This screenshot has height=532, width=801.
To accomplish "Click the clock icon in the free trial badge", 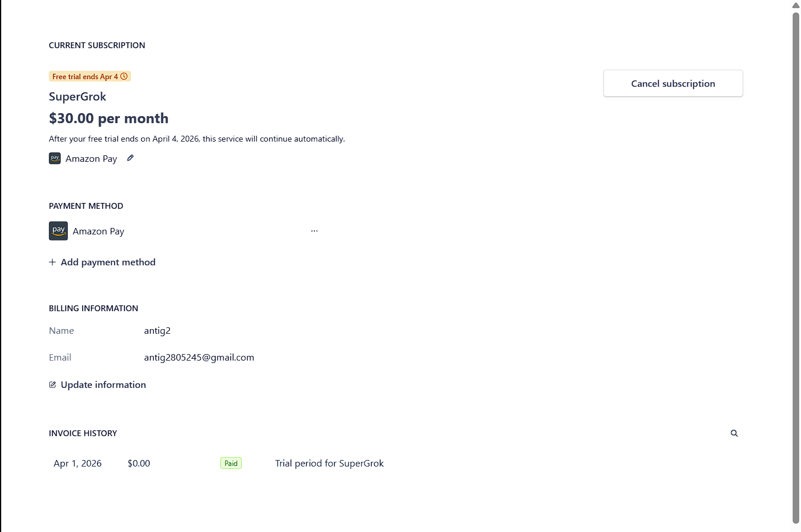I will [124, 76].
